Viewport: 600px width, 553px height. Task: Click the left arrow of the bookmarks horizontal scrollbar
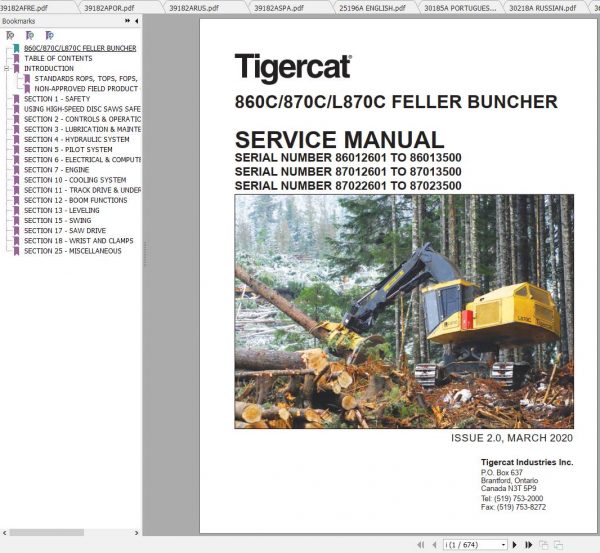click(x=5, y=533)
